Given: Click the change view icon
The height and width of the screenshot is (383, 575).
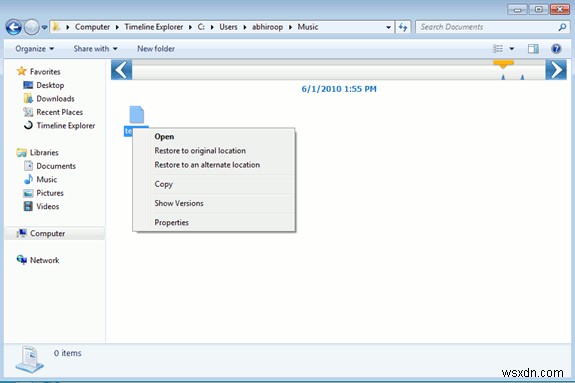Looking at the screenshot, I should 498,48.
